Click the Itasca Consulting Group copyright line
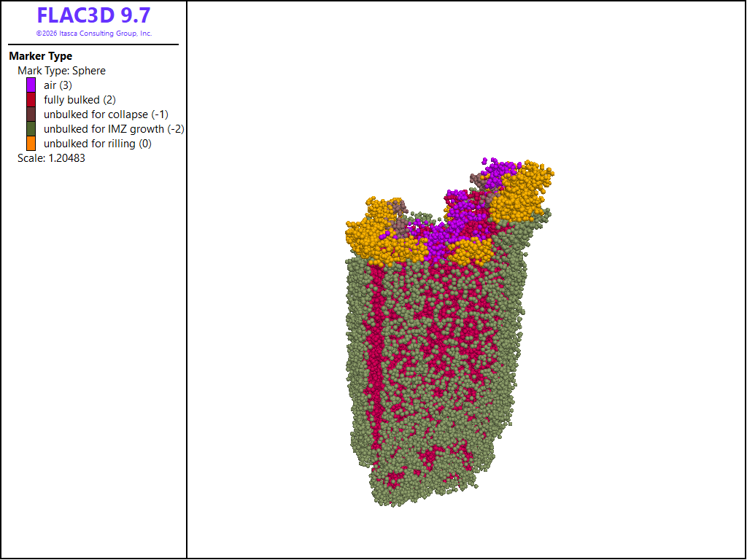Viewport: 747px width, 560px height. (94, 34)
